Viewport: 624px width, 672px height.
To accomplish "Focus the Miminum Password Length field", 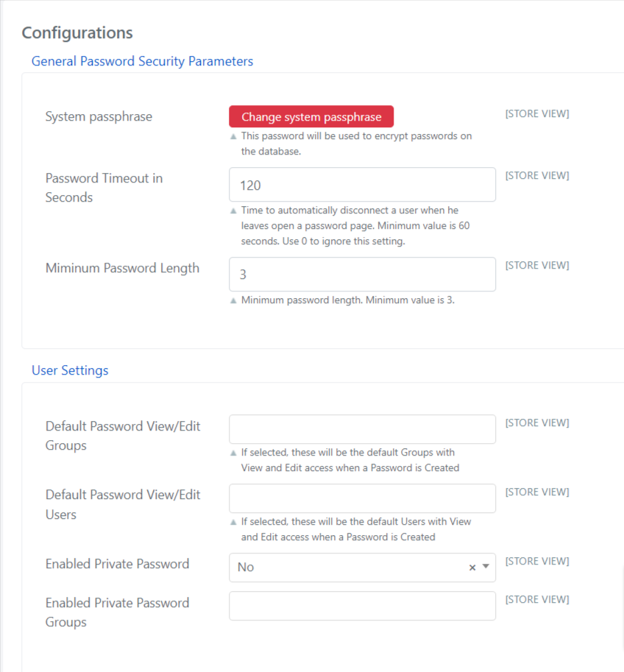I will pos(362,275).
